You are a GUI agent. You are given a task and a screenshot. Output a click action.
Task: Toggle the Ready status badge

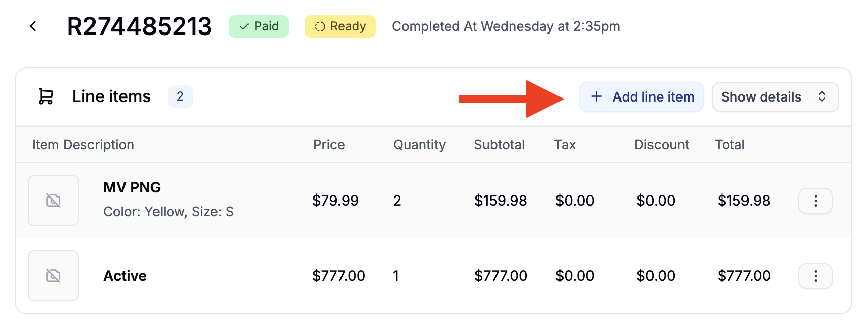pyautogui.click(x=340, y=26)
